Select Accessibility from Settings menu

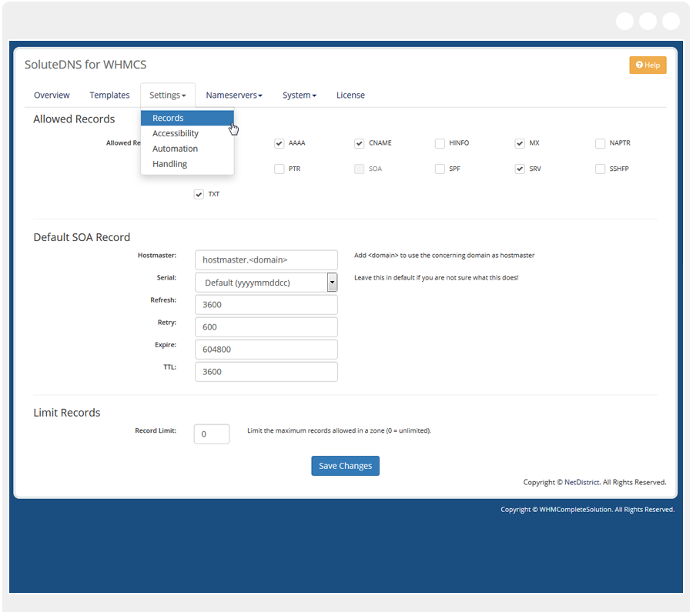coord(176,133)
